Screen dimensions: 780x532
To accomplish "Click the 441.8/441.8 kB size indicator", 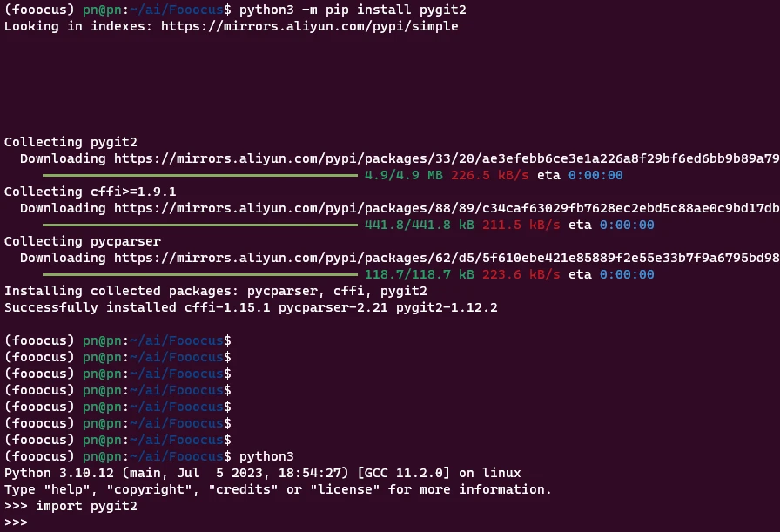I will (x=420, y=225).
